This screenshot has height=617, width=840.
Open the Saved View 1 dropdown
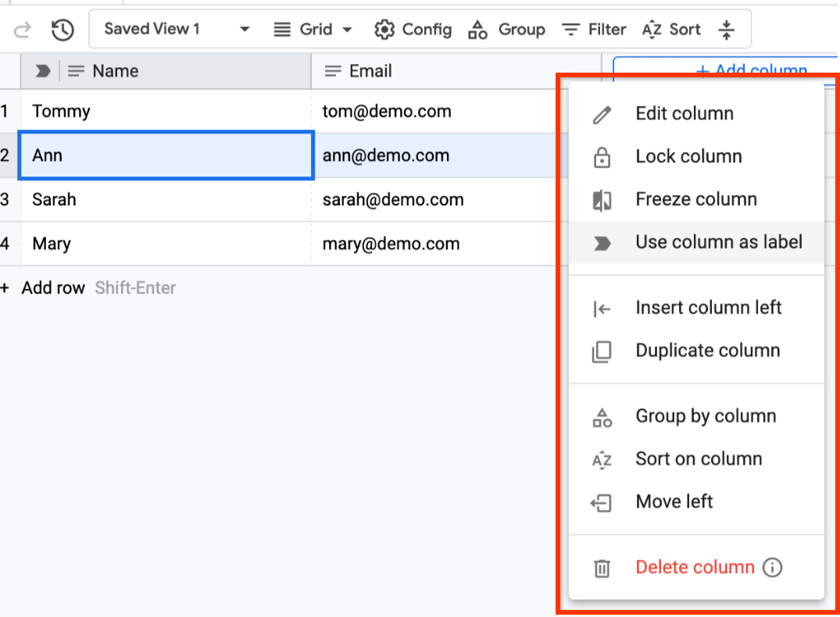(x=173, y=28)
